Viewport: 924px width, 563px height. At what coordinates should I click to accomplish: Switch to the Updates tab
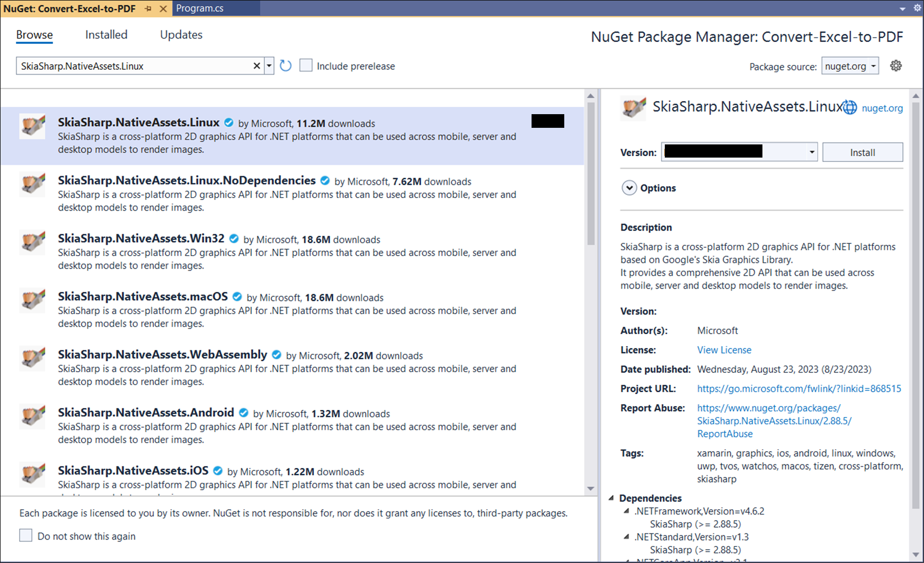point(181,35)
